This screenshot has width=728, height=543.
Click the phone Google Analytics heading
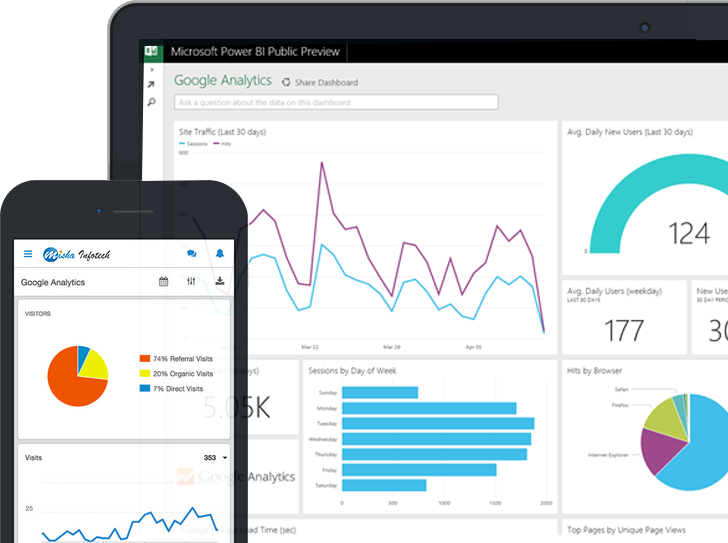tap(53, 282)
